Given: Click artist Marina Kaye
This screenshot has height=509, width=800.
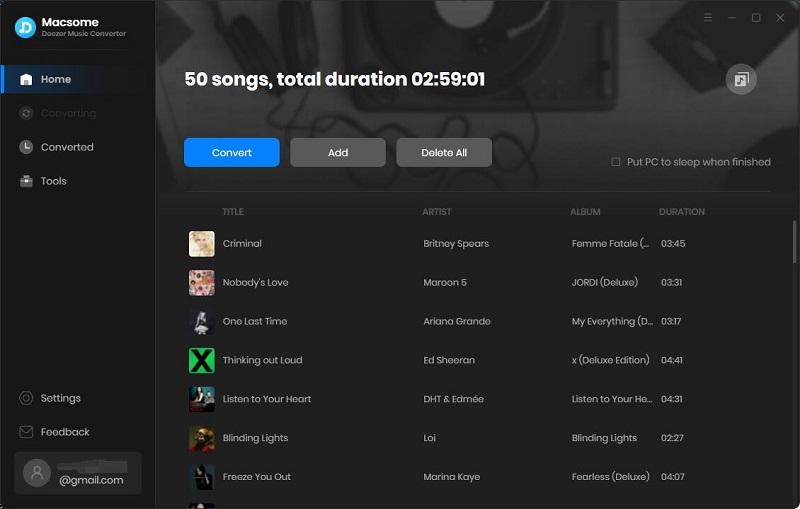Looking at the screenshot, I should tap(452, 477).
